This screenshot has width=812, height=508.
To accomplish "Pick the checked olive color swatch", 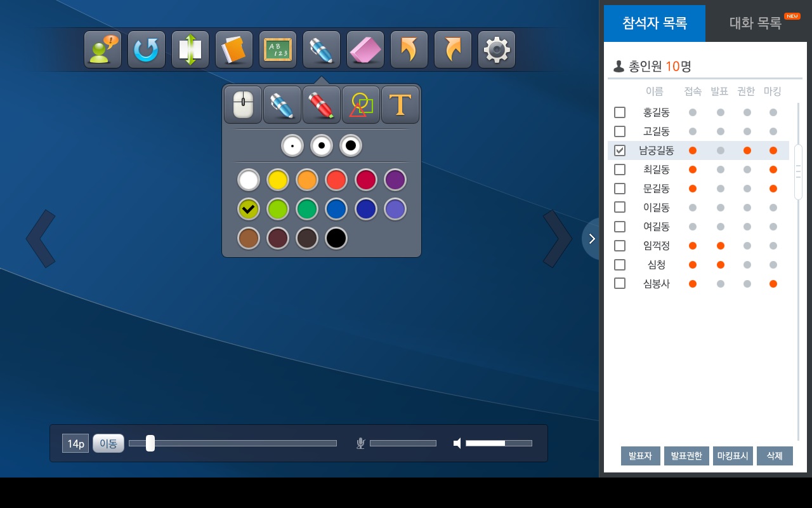I will [249, 209].
